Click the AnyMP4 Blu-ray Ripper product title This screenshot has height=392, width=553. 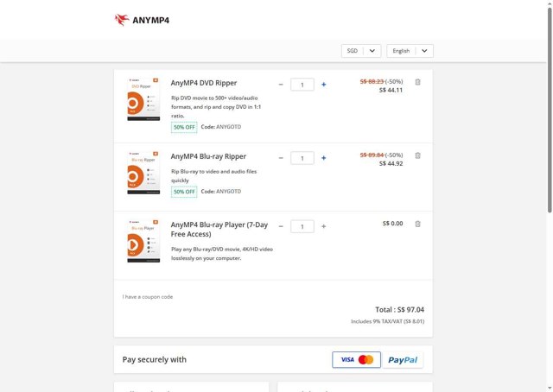click(208, 156)
